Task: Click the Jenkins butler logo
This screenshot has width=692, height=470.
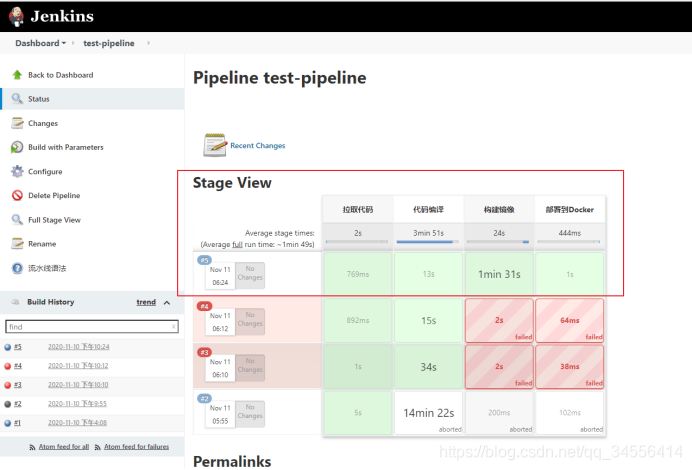Action: tap(15, 17)
